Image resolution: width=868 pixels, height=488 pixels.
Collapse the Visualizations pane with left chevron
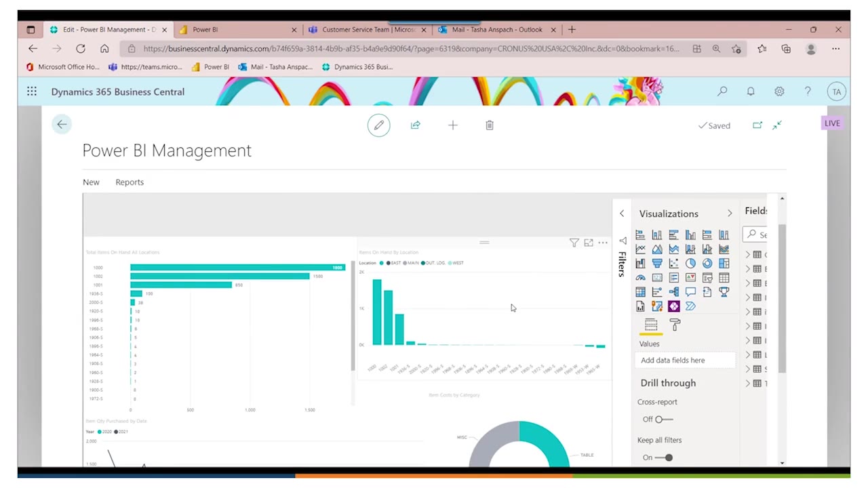pyautogui.click(x=622, y=213)
